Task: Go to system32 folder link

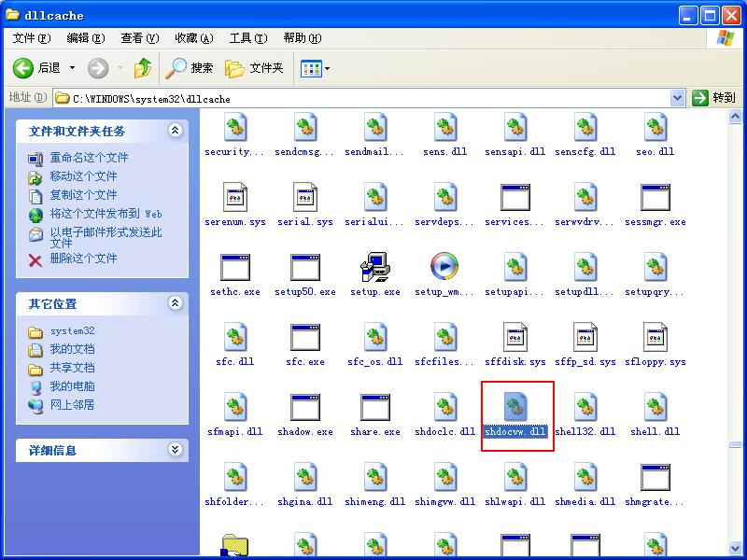Action: click(x=73, y=331)
